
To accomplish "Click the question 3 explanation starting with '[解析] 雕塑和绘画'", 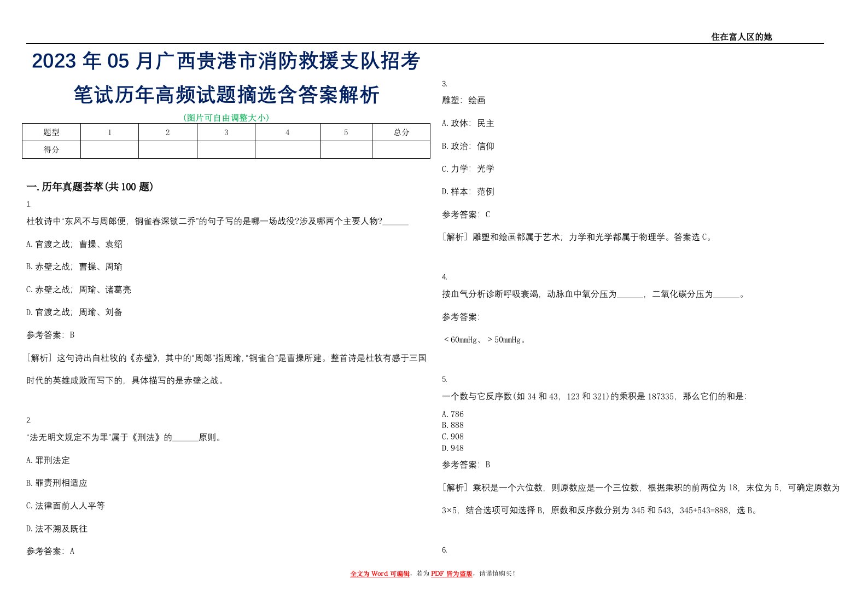I will coord(578,237).
